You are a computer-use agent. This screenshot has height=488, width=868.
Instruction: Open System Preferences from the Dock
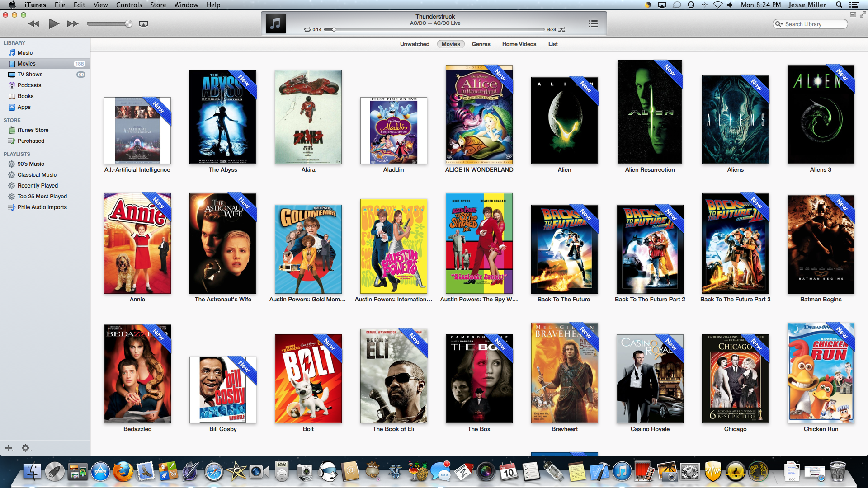point(690,472)
